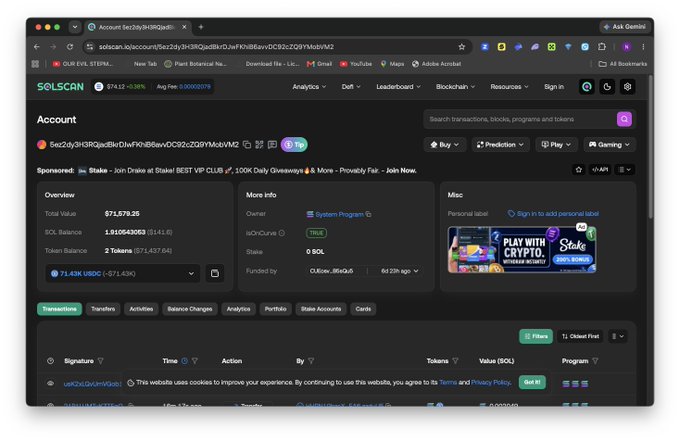
Task: Click the magenta search button
Action: [x=624, y=119]
